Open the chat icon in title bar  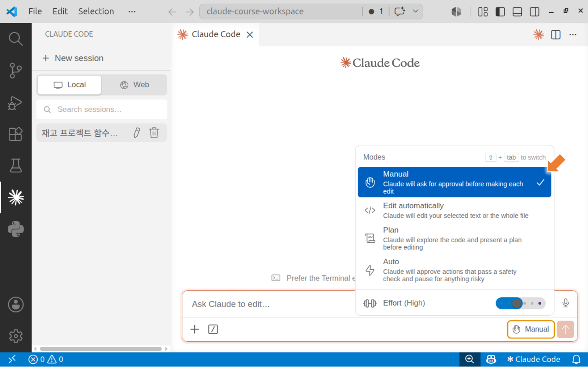coord(399,12)
